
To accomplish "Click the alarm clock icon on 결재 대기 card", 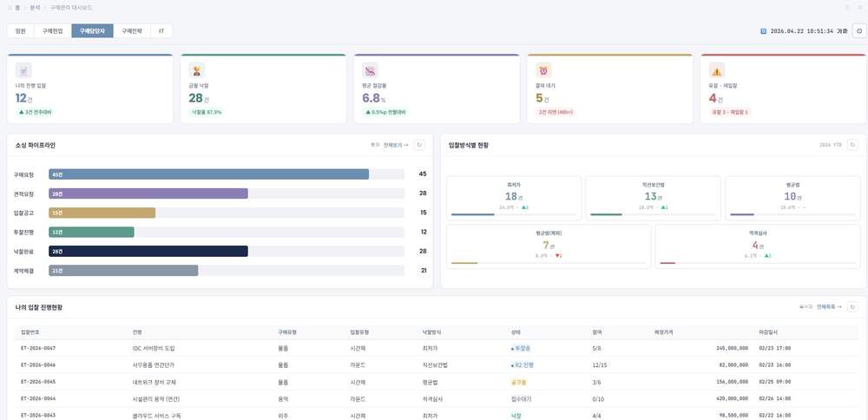I will click(543, 70).
